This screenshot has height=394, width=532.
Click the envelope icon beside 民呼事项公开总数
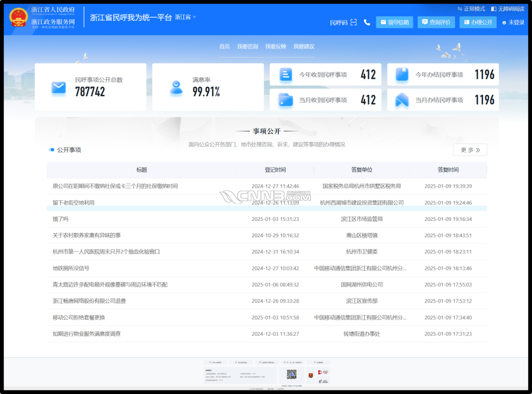tap(59, 88)
